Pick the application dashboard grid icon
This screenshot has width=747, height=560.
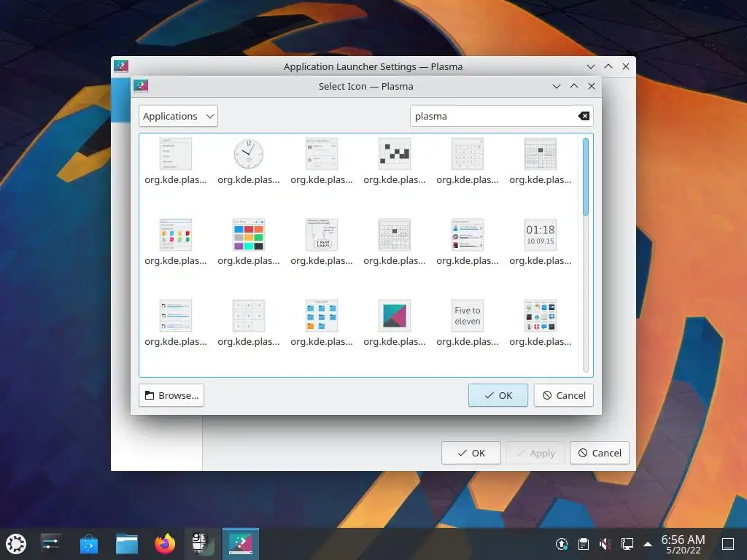(541, 316)
